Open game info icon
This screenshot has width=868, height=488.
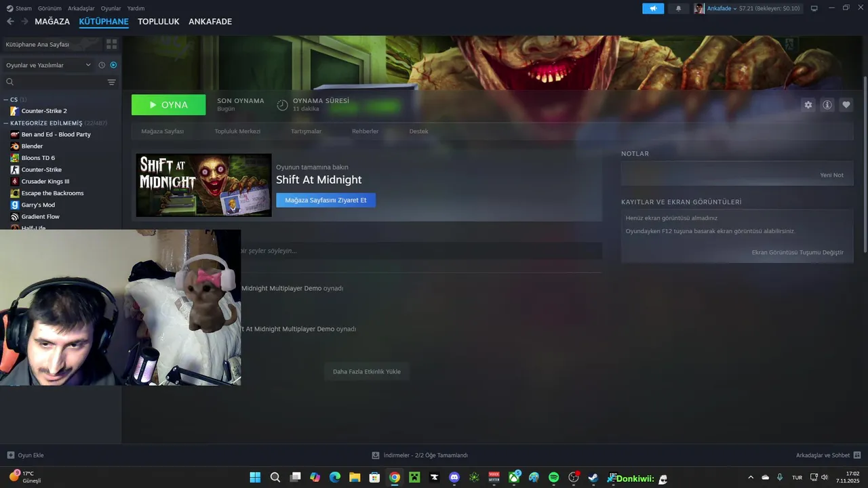(827, 105)
